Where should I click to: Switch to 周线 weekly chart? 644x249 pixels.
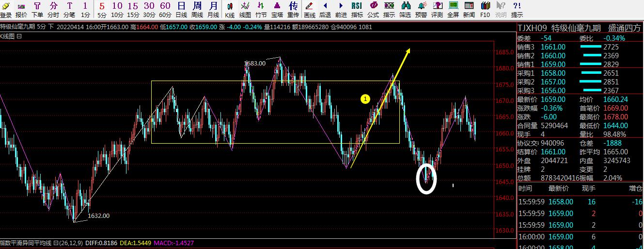point(197,9)
